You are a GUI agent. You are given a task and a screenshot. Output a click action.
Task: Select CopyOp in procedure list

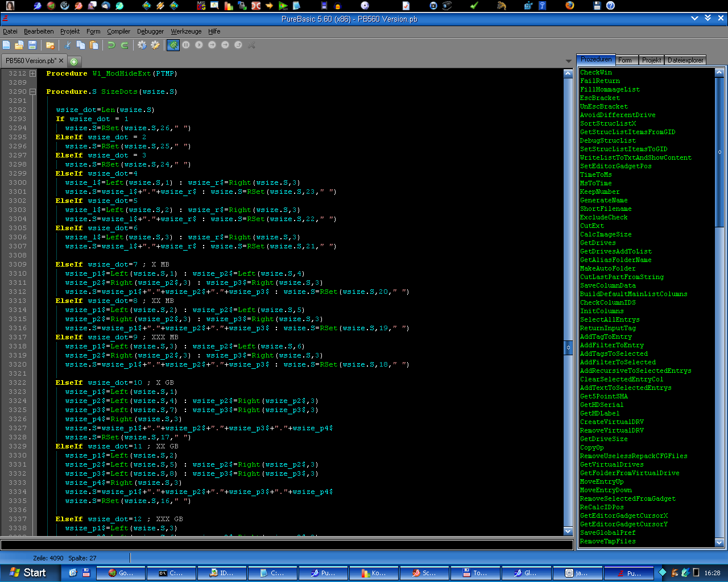tap(592, 447)
